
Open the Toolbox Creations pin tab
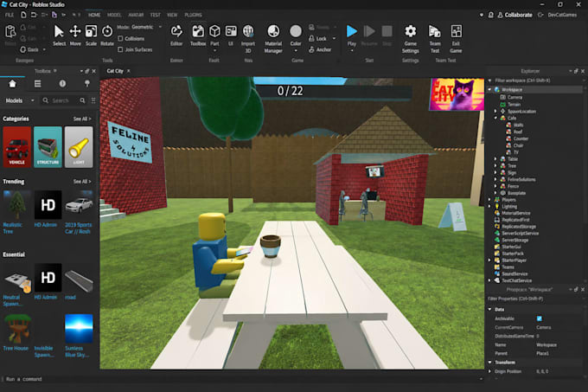pos(87,84)
